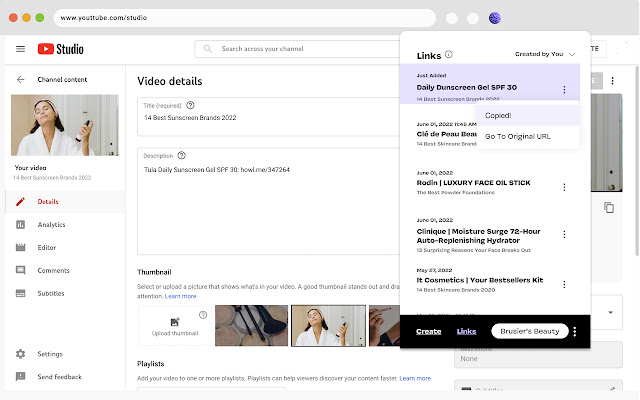Switch to the Subtitles sidebar item
The image size is (640, 400).
pos(51,293)
